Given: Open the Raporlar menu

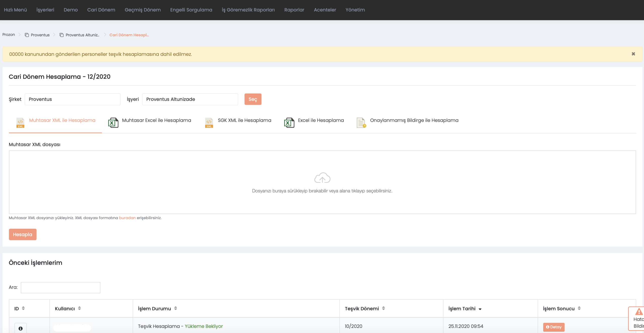Looking at the screenshot, I should pyautogui.click(x=294, y=10).
